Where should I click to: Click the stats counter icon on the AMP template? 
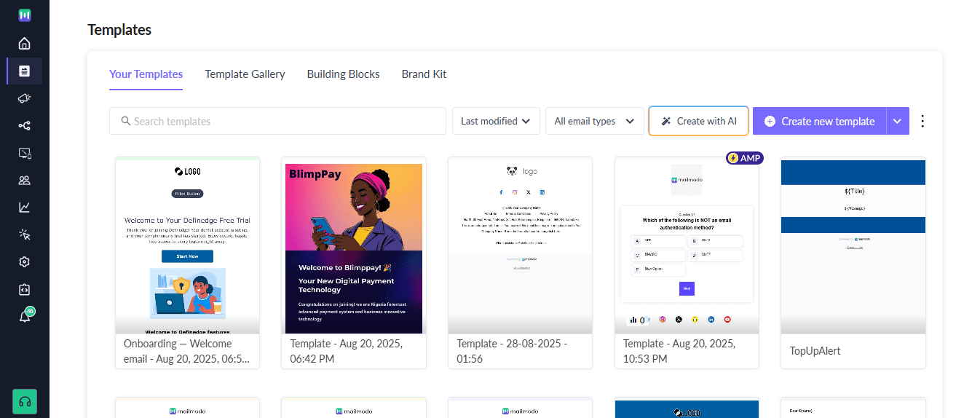click(x=639, y=320)
